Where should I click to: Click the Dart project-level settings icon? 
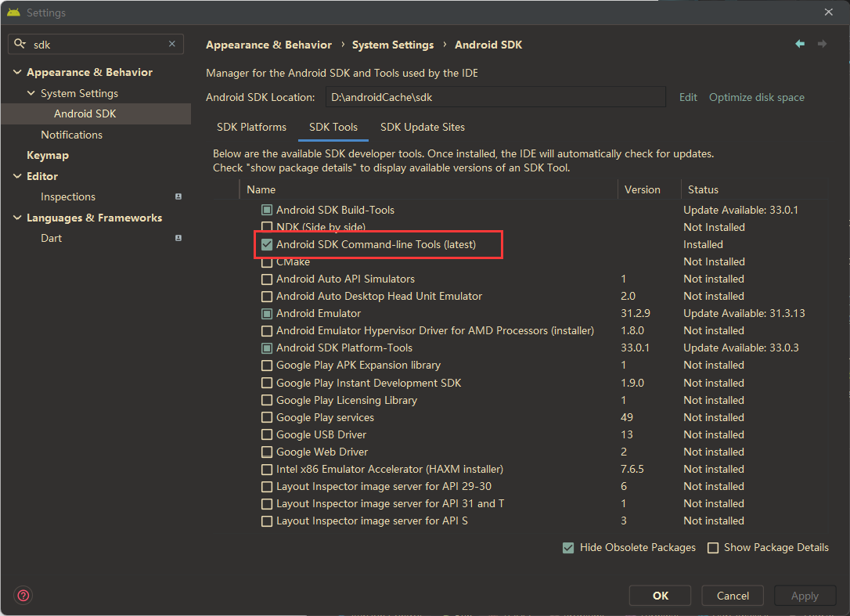(178, 238)
